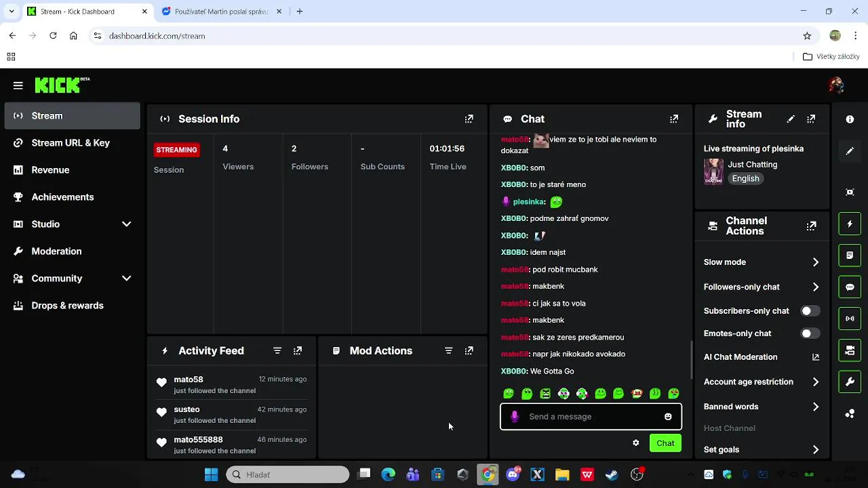Click the Kick logo

[x=62, y=85]
